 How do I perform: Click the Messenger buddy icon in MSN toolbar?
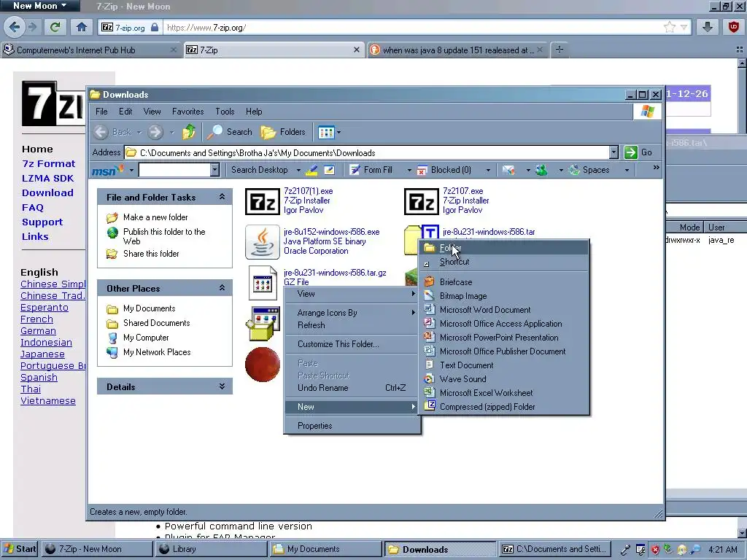[541, 170]
